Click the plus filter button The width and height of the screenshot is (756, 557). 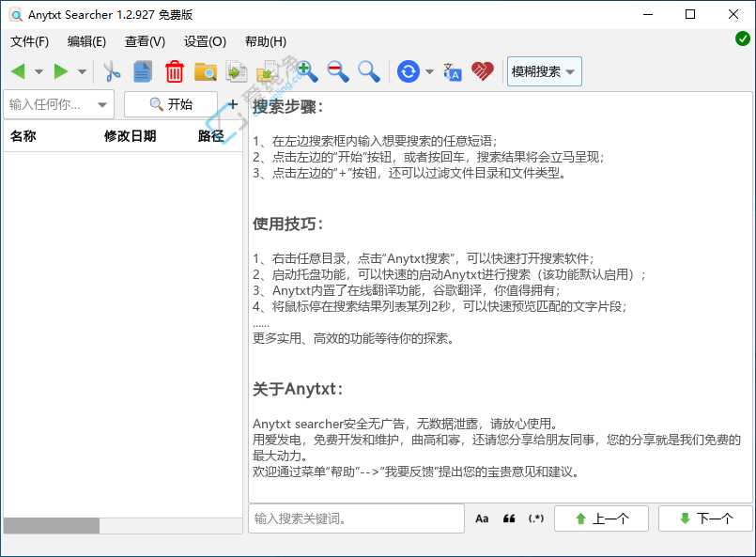[x=233, y=104]
